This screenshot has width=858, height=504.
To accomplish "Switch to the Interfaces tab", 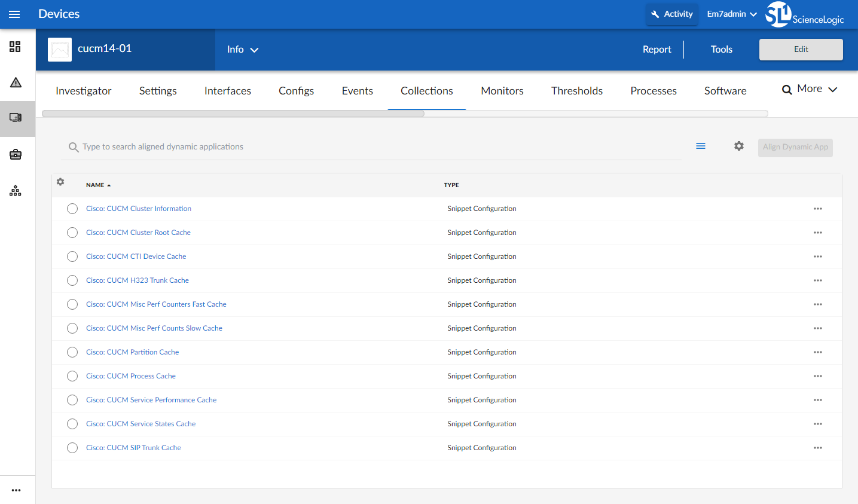I will pos(227,91).
